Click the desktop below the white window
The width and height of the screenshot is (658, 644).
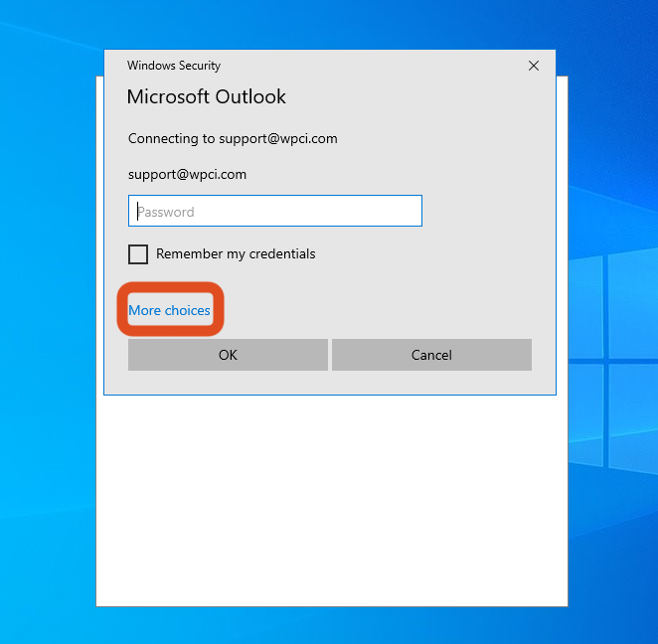(x=331, y=626)
